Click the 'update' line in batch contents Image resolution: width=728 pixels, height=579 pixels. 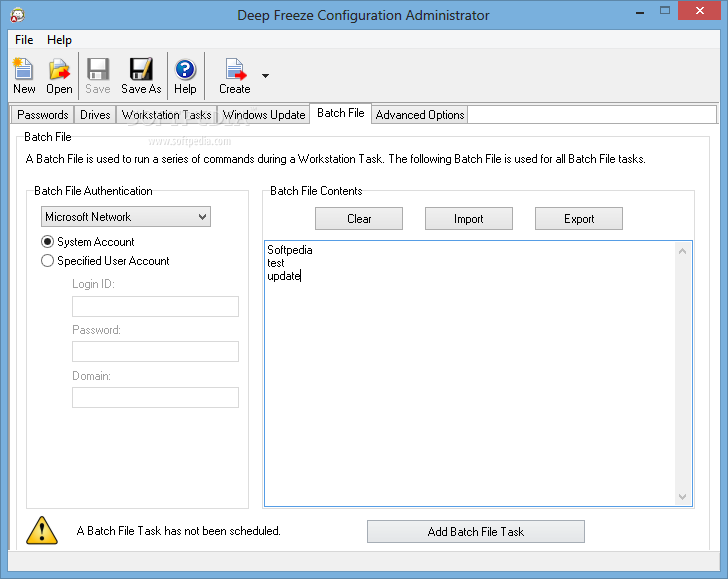point(284,276)
